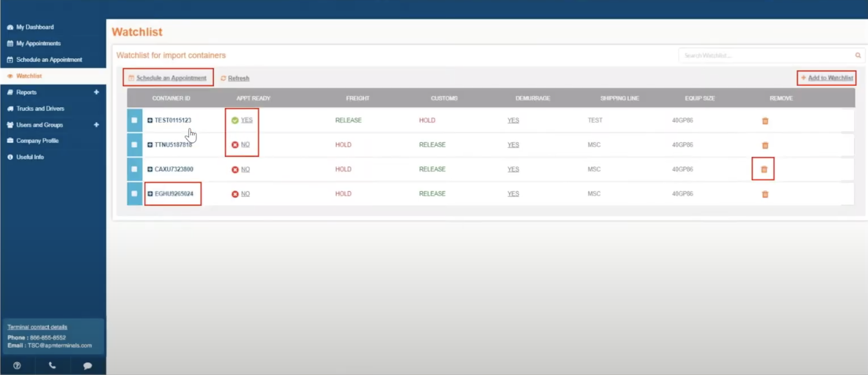Viewport: 868px width, 375px height.
Task: Open the Terminal contact details link
Action: coord(37,327)
